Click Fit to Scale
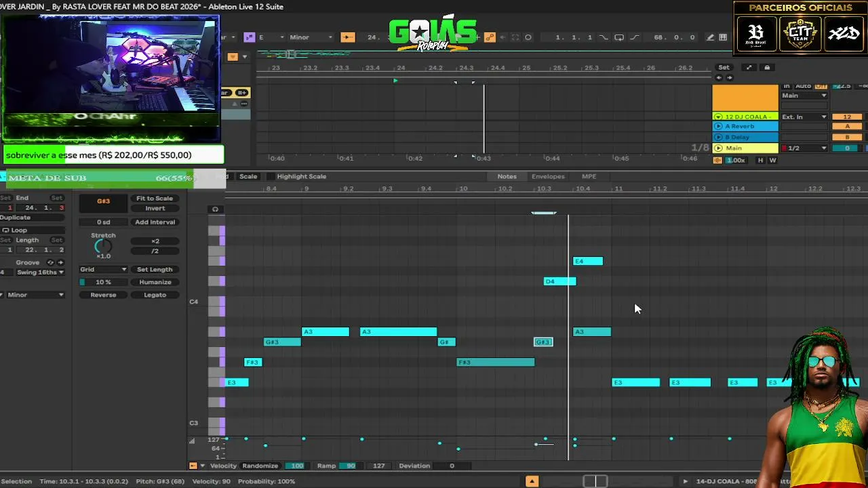The height and width of the screenshot is (488, 868). (x=155, y=199)
